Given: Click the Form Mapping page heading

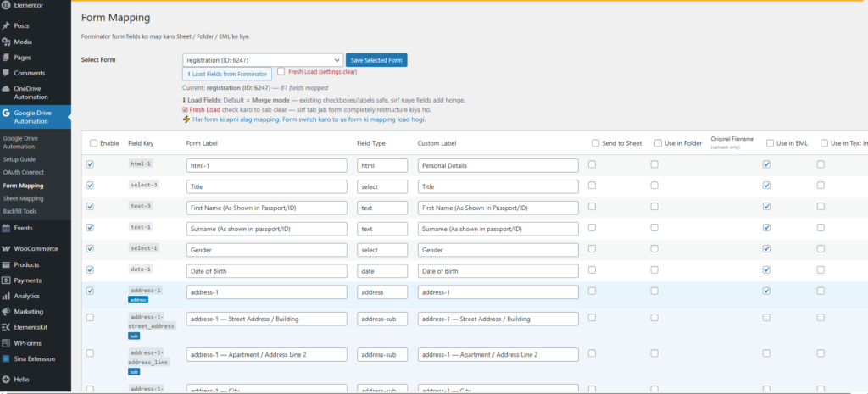Looking at the screenshot, I should click(115, 18).
